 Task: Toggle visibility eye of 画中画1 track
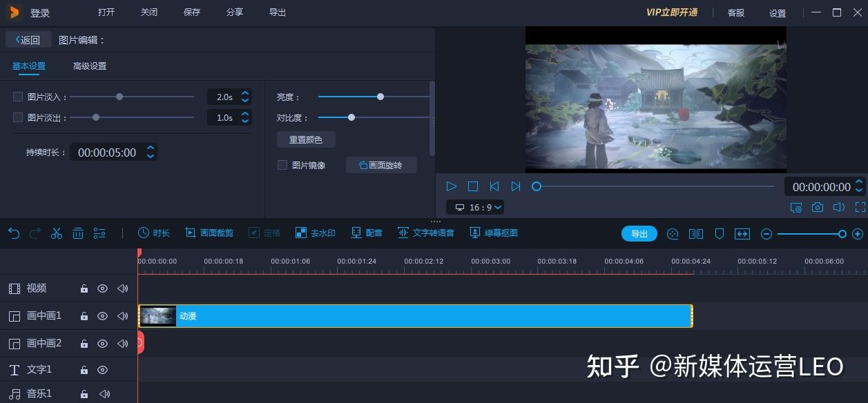point(102,316)
